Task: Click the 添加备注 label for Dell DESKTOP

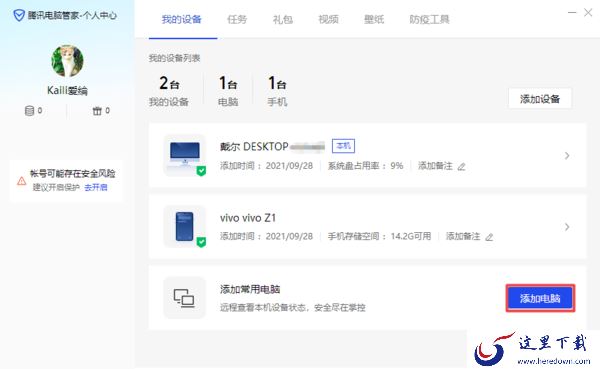Action: (435, 166)
